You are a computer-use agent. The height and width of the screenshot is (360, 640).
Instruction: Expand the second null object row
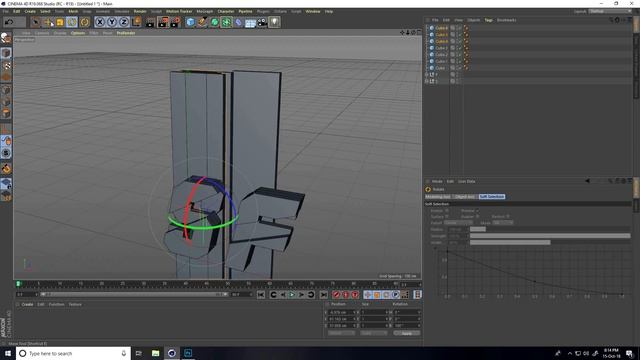pos(427,81)
